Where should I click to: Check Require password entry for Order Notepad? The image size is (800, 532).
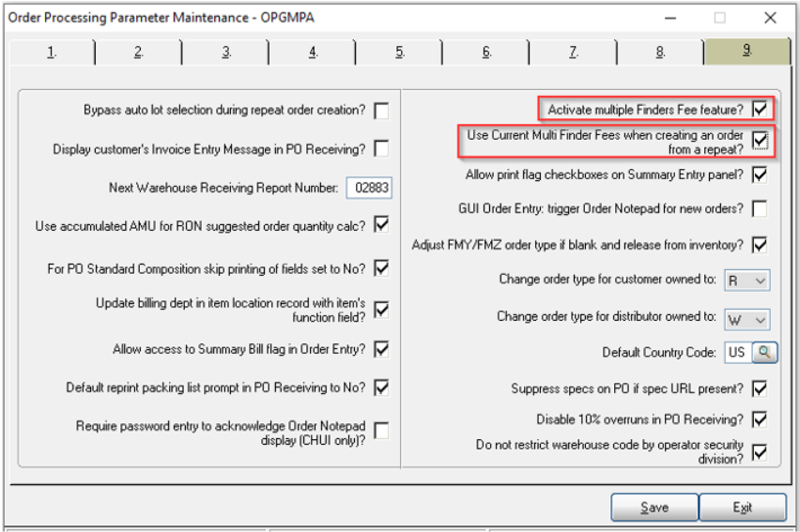tap(381, 431)
